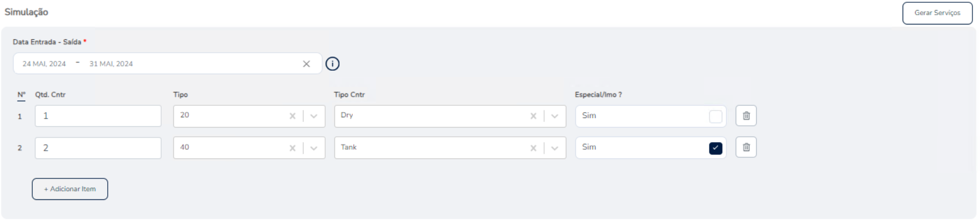Delete row 2 with trash icon
The height and width of the screenshot is (224, 980).
(746, 147)
